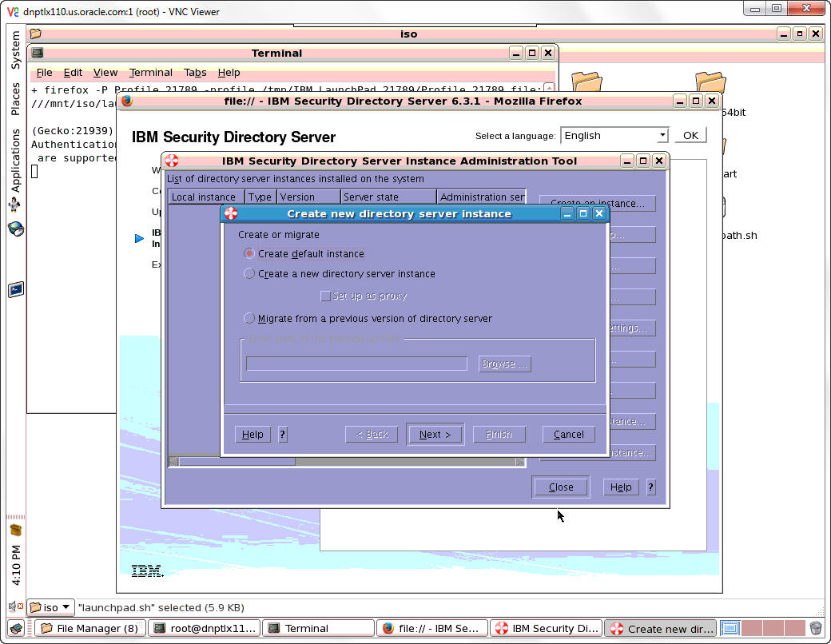Open the Places panel menu

(15, 98)
